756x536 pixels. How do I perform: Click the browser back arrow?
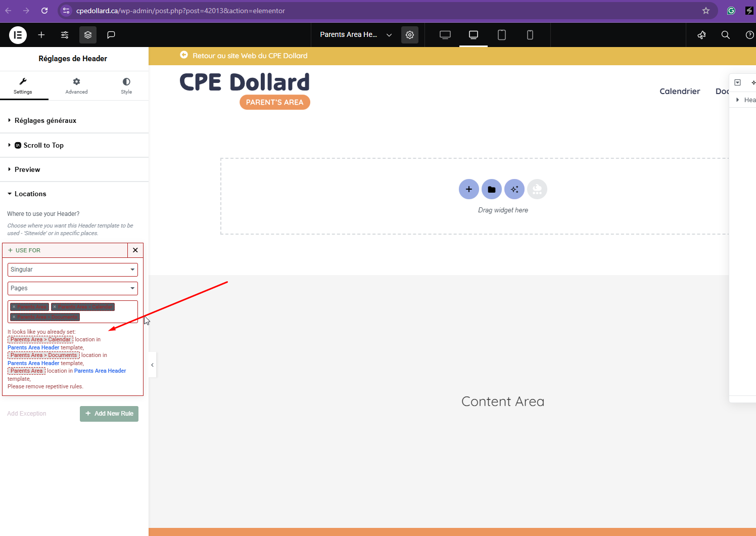[9, 11]
